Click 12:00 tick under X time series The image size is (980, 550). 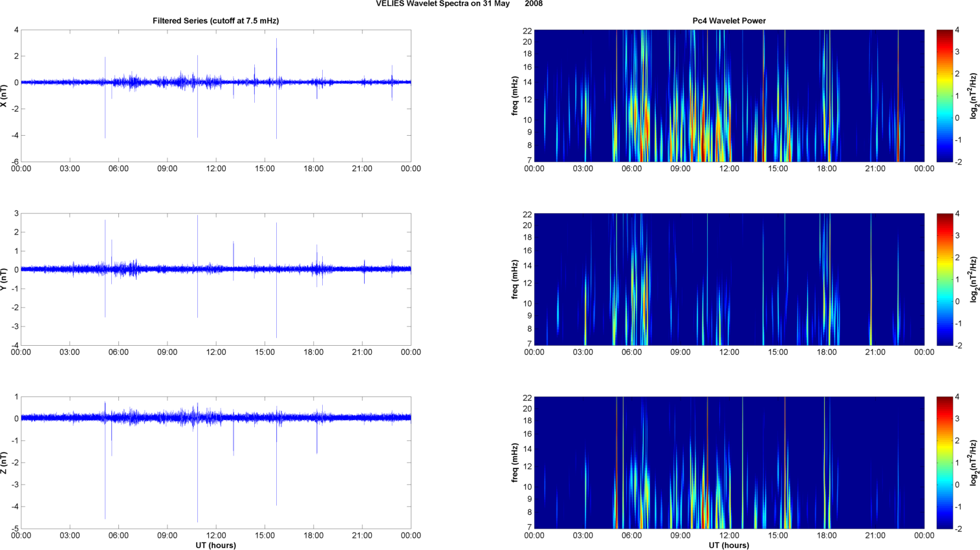(x=216, y=169)
